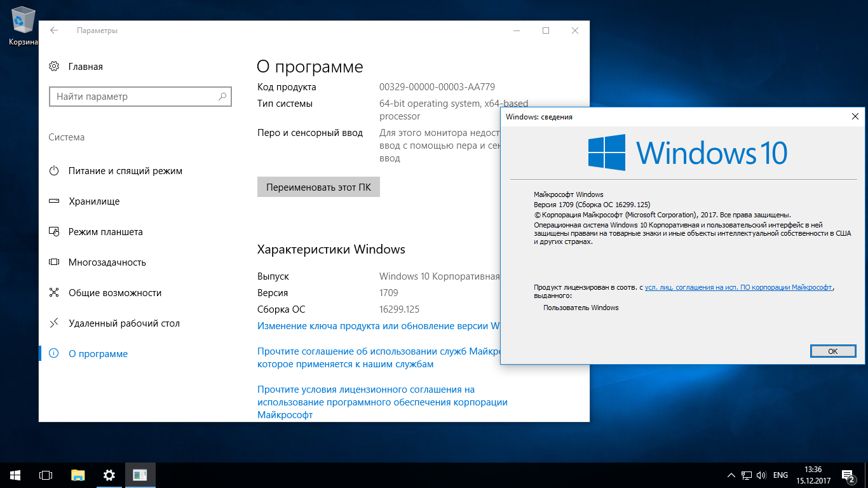Viewport: 868px width, 488px height.
Task: Select the winver app taskbar button
Action: 140,475
